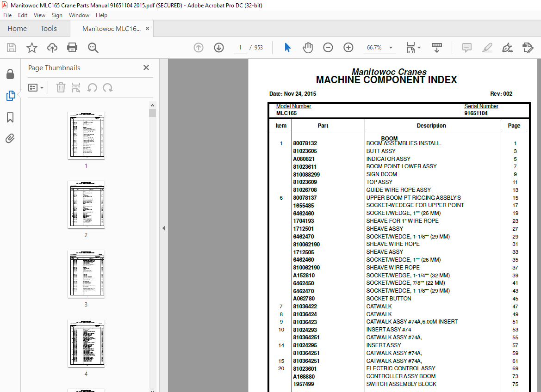Expand fit page options arrow
Screen dimensions: 541x392
click(x=419, y=48)
